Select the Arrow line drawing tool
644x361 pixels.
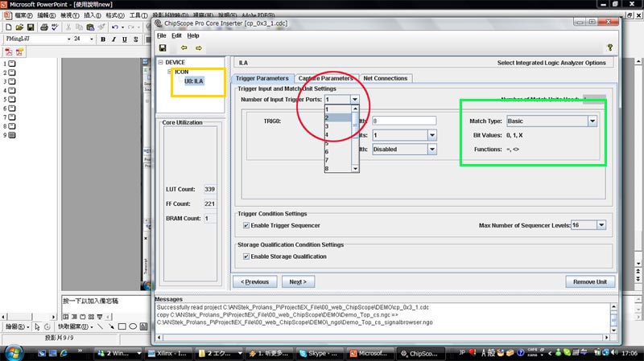click(x=111, y=326)
